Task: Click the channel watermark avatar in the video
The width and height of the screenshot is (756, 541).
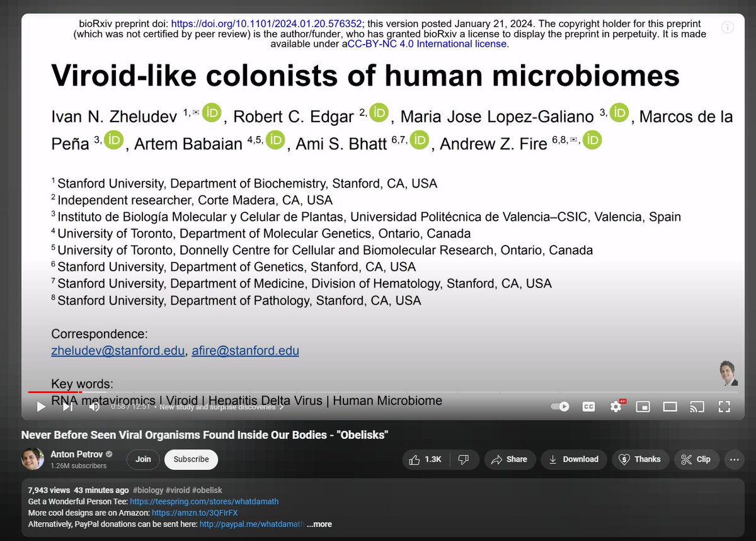Action: (728, 373)
